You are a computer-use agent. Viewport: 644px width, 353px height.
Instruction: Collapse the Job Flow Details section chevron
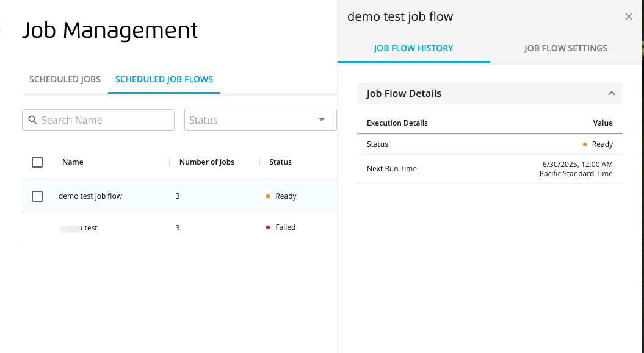click(x=612, y=93)
